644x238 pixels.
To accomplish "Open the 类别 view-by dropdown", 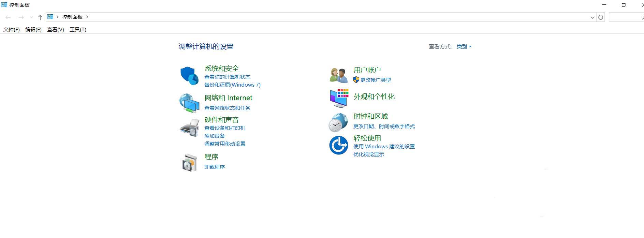I will pos(464,46).
